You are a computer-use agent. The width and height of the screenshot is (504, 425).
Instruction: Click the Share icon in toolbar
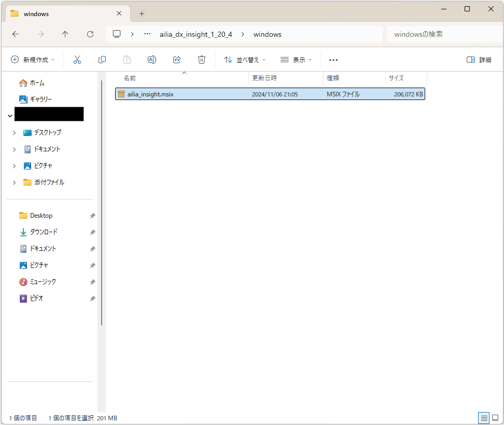pyautogui.click(x=177, y=60)
